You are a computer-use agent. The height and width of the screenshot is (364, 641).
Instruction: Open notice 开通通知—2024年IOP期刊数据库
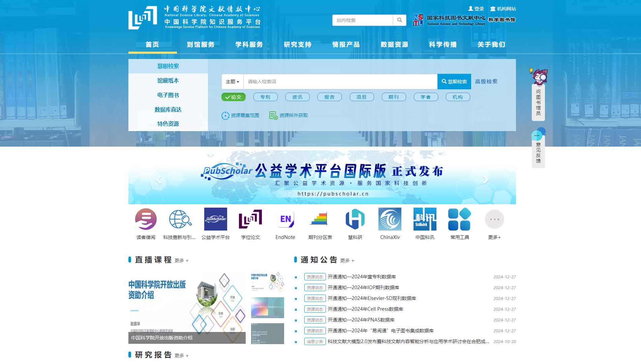click(x=363, y=287)
